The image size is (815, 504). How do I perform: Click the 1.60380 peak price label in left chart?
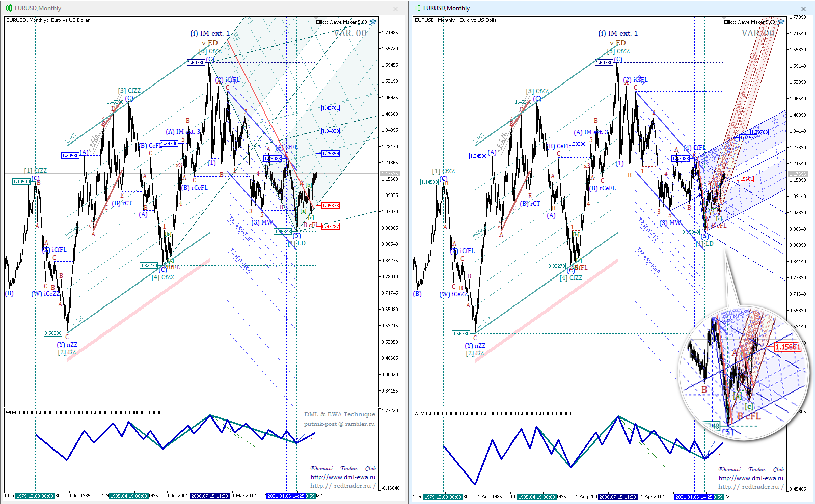point(196,63)
